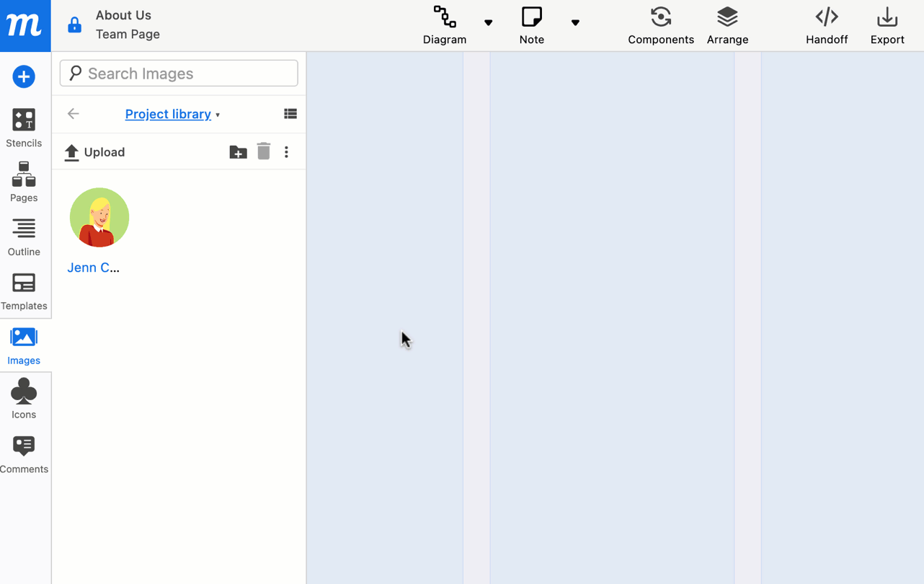Open the Comments panel
The width and height of the screenshot is (924, 584).
24,451
